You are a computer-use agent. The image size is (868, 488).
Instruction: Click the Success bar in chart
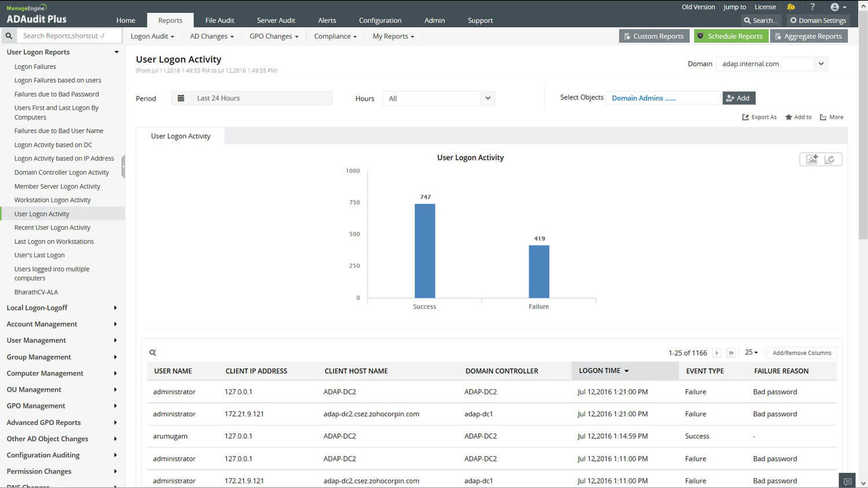tap(425, 251)
